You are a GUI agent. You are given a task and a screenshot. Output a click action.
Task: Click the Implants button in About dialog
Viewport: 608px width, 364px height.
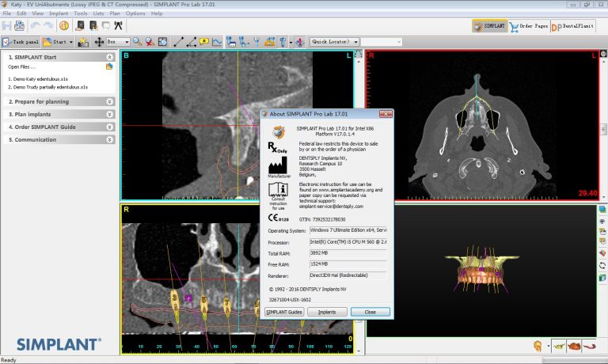tap(327, 312)
